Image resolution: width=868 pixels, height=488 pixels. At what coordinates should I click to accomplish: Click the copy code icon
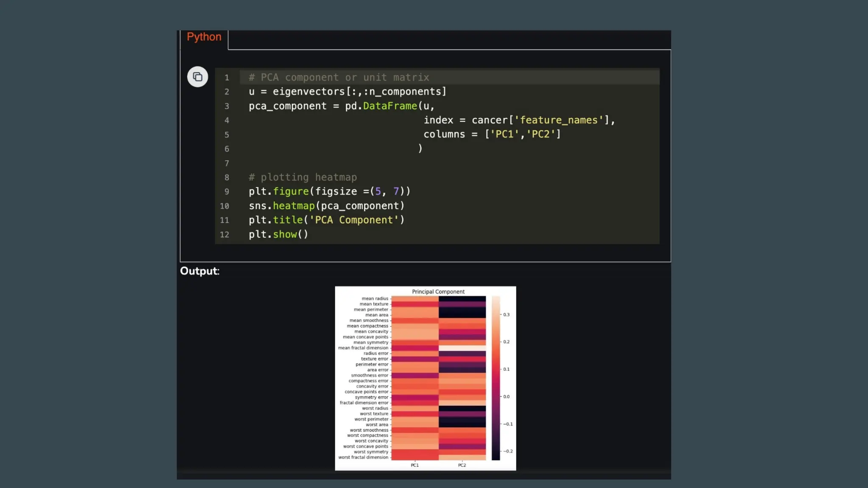point(198,77)
